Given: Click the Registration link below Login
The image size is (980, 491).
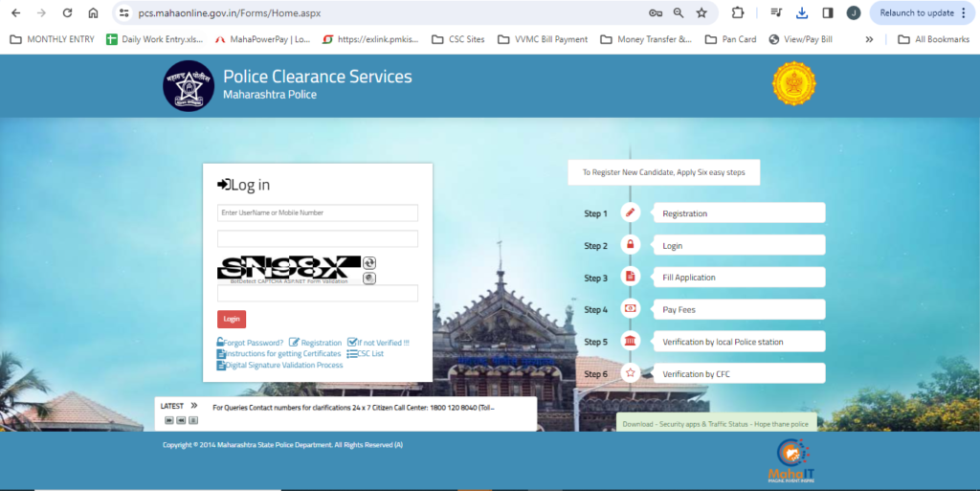Looking at the screenshot, I should coord(321,343).
